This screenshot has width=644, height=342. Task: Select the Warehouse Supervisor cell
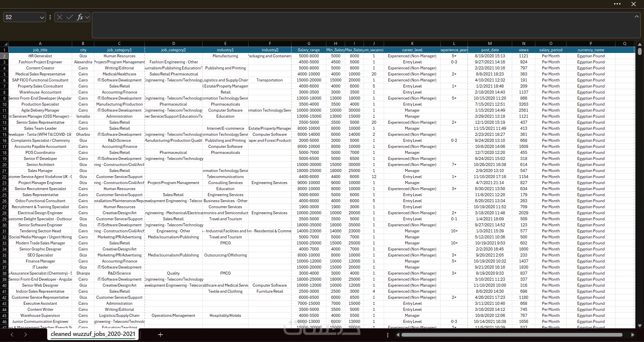tap(40, 316)
